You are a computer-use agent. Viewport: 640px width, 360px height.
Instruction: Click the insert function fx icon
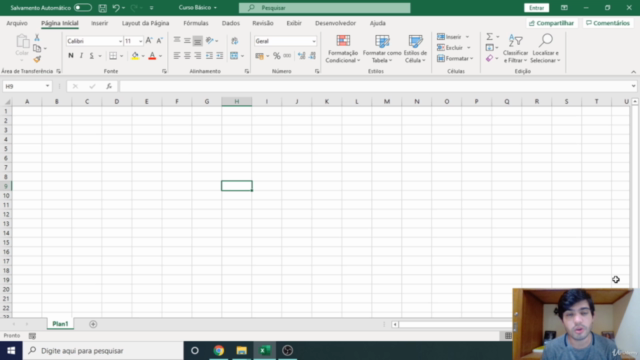click(x=109, y=86)
